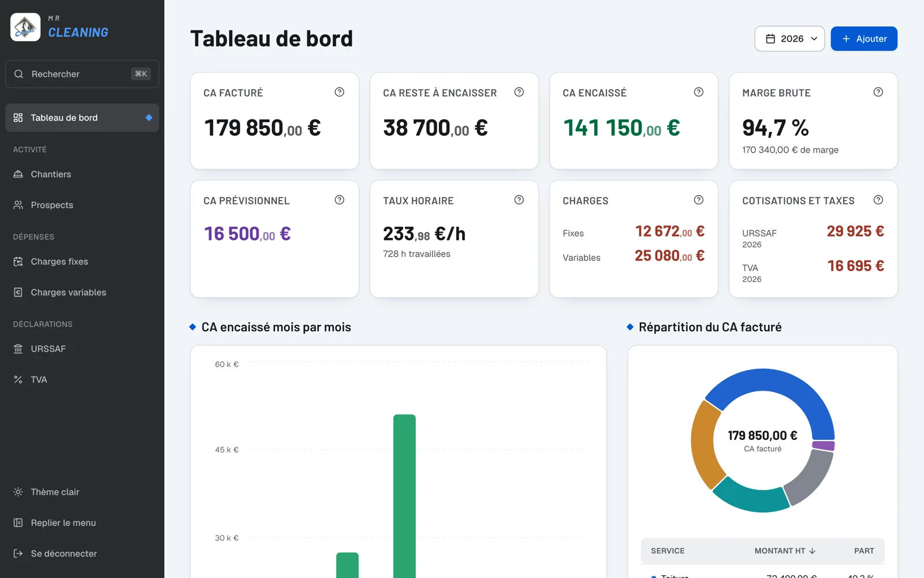Click the URSSAF bank building icon
The image size is (924, 578).
[x=18, y=349]
